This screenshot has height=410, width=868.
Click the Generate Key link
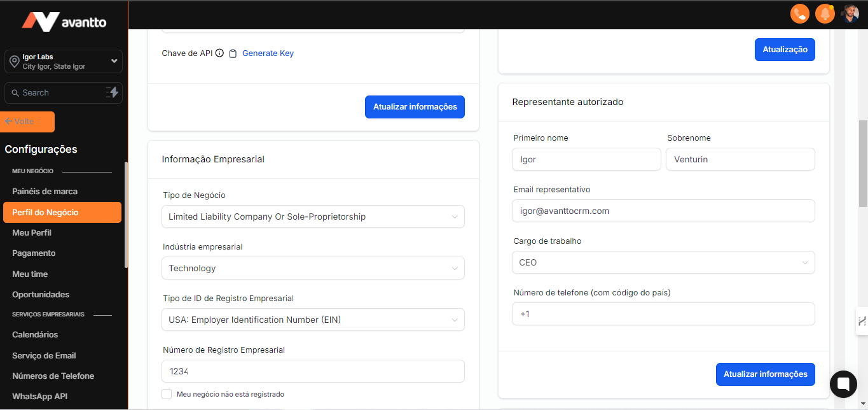click(268, 53)
